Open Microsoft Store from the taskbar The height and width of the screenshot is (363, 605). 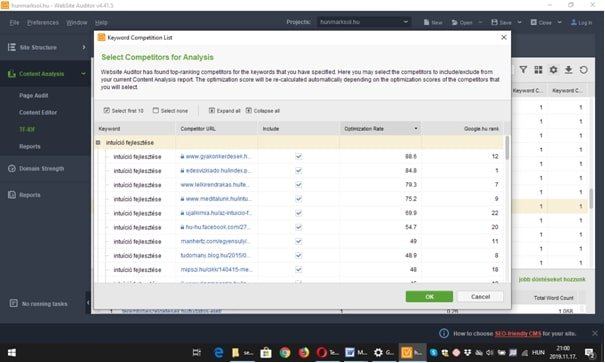266,353
